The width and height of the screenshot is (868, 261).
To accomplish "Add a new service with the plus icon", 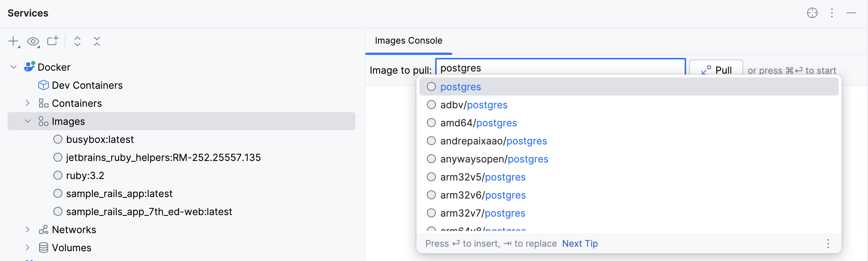I will [x=12, y=41].
